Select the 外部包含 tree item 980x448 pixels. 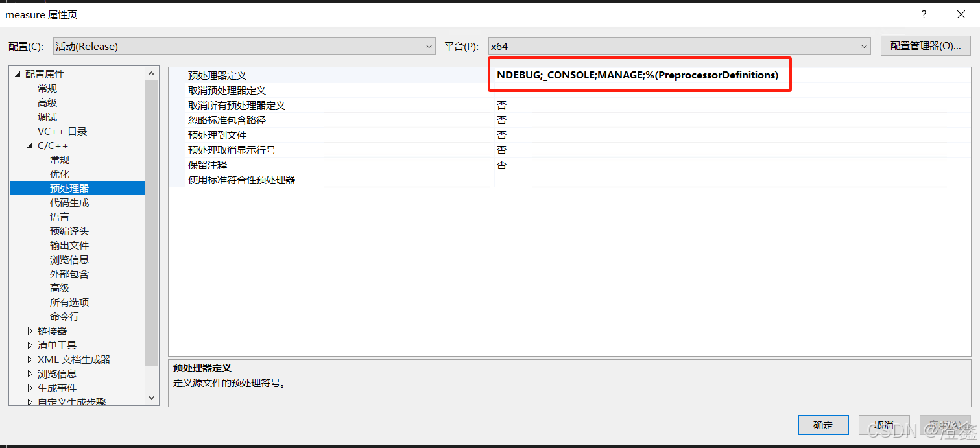click(x=69, y=274)
